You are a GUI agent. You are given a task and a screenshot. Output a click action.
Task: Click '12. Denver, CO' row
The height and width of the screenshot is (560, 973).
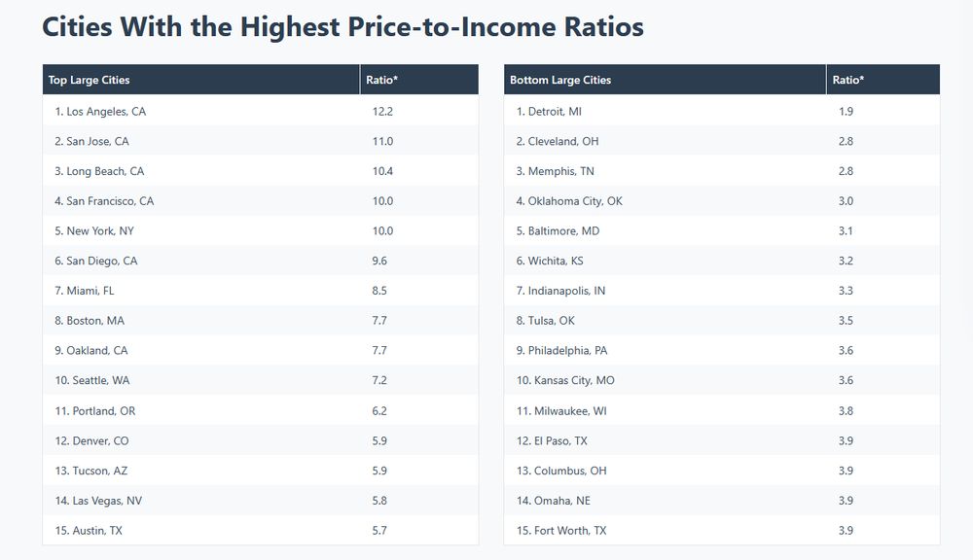coord(261,440)
